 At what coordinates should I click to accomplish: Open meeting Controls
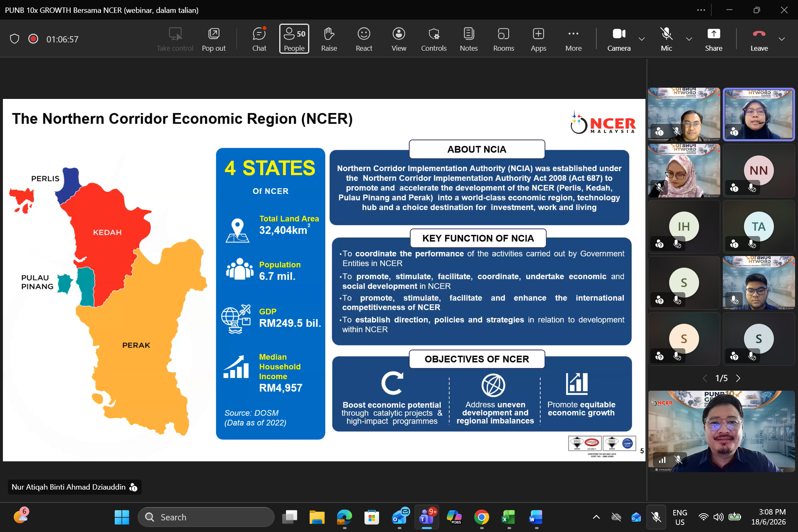pyautogui.click(x=433, y=39)
